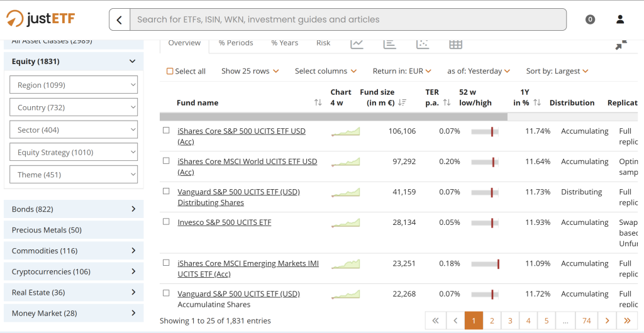The height and width of the screenshot is (333, 644).
Task: Go to next page arrow
Action: (x=608, y=320)
